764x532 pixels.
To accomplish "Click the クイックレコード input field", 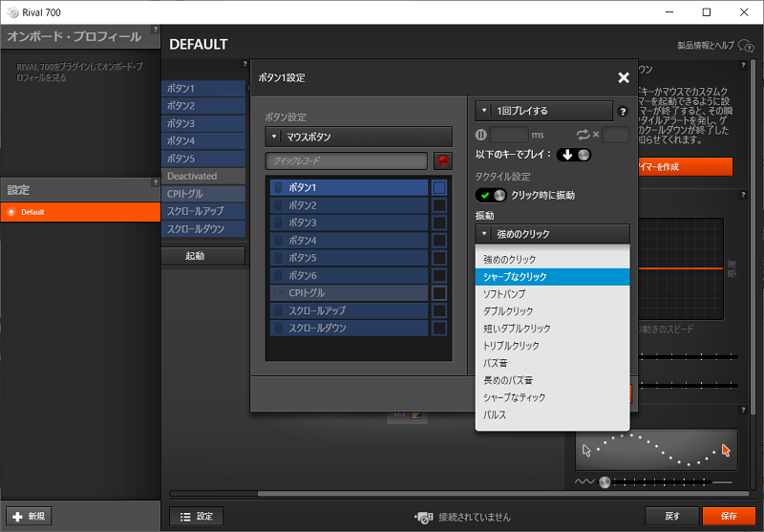I will click(347, 160).
